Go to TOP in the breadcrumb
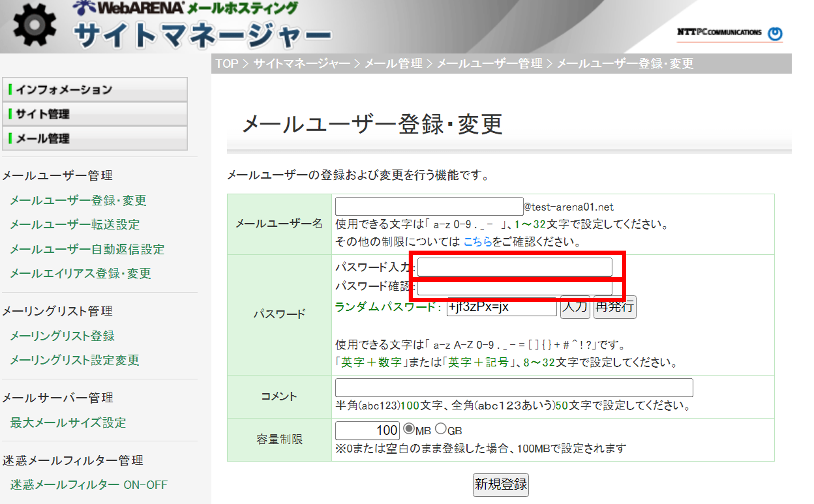Viewport: 814px width, 504px height. [227, 63]
